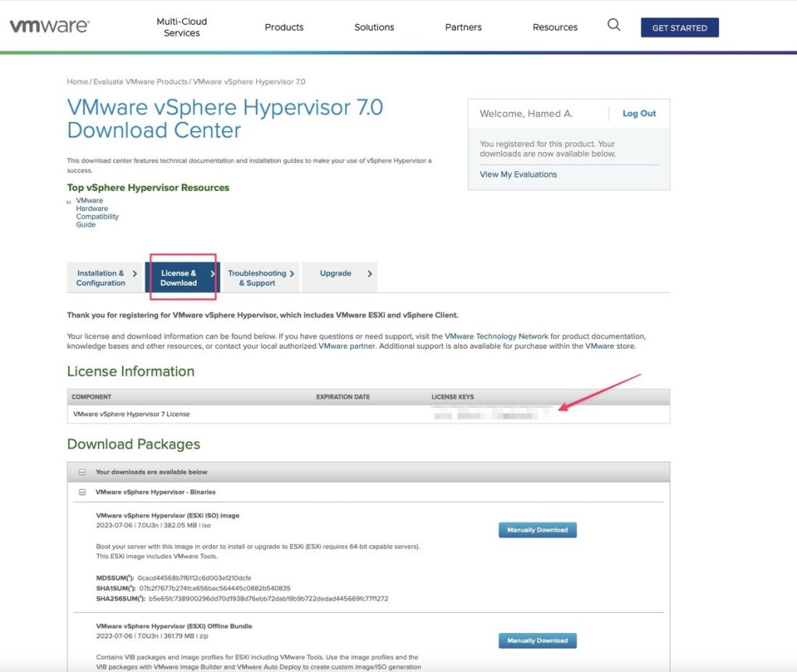
Task: Click the 'Download Packages' heading
Action: click(x=134, y=444)
